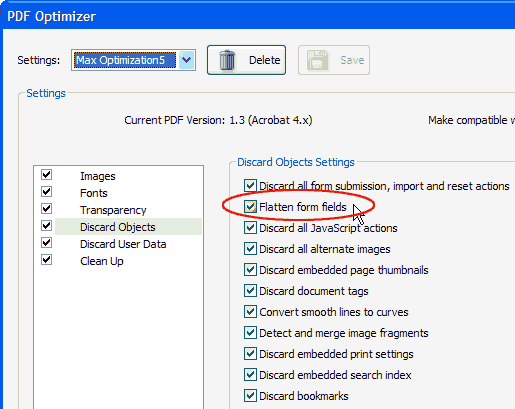Image resolution: width=515 pixels, height=409 pixels.
Task: Click the Save button label
Action: pyautogui.click(x=352, y=60)
